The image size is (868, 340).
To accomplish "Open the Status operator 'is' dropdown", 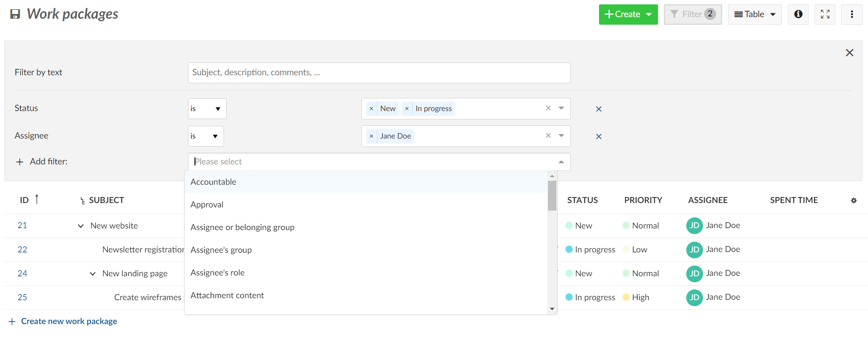I will tap(207, 109).
